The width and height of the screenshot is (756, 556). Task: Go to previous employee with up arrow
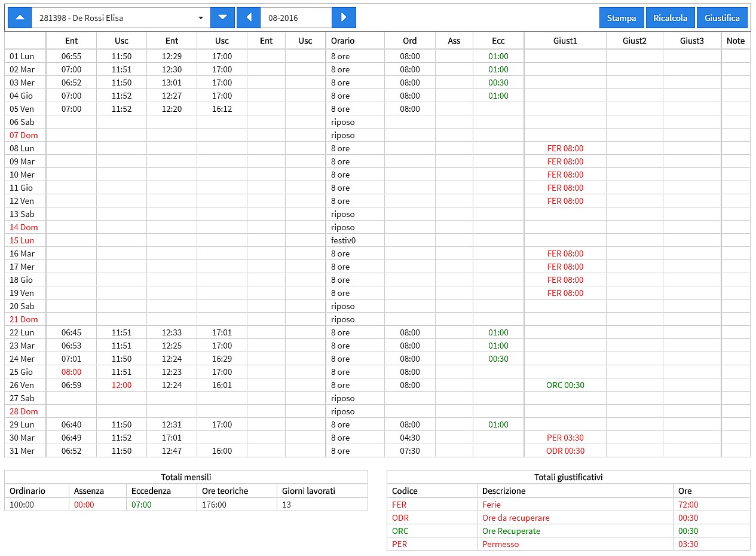(x=20, y=18)
